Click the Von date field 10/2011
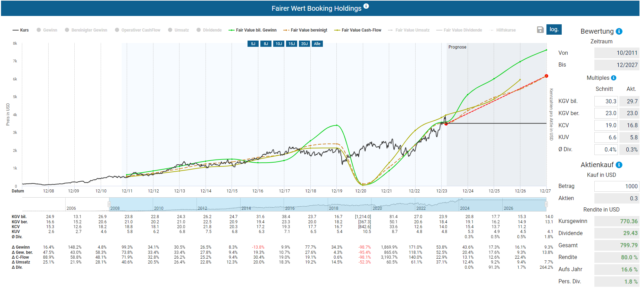644x293 pixels. tap(617, 53)
